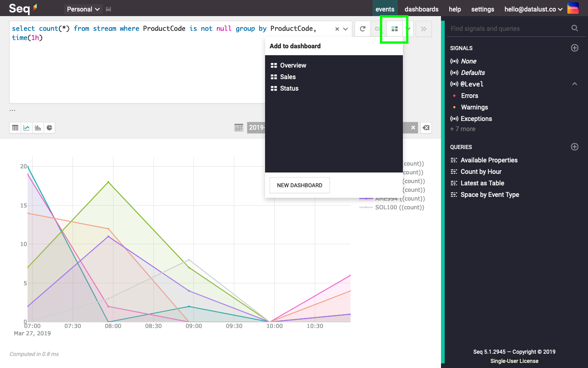This screenshot has height=368, width=588.
Task: Collapse the @Level group chevron
Action: [575, 84]
